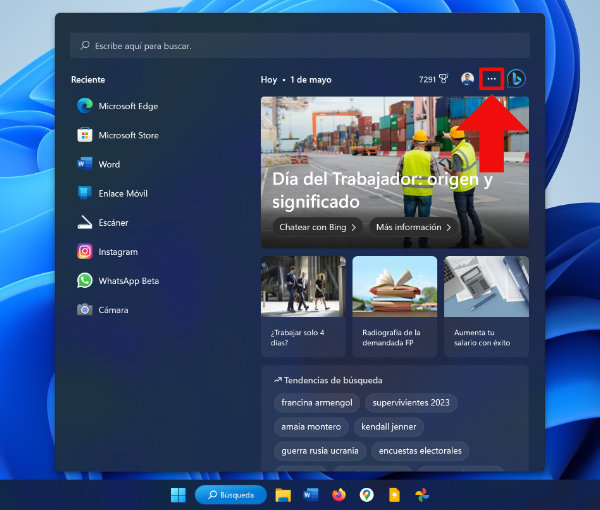Select 'kendall jenner' trending search
The width and height of the screenshot is (600, 510).
[388, 427]
